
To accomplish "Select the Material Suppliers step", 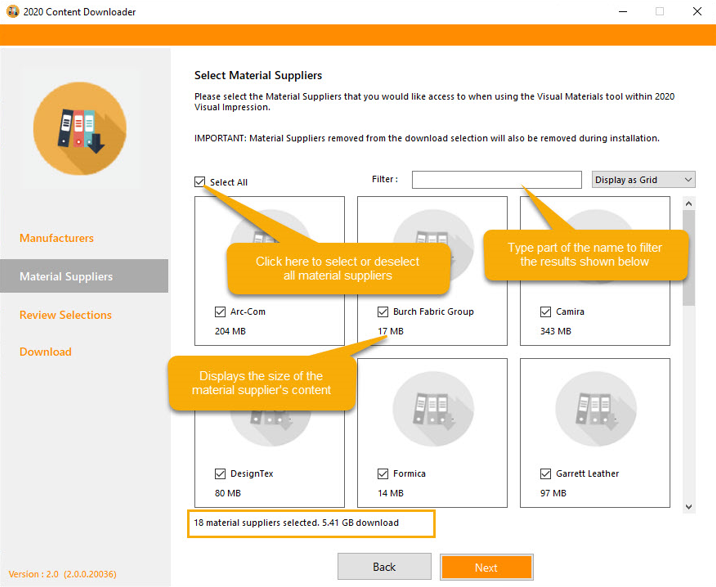I will point(84,276).
